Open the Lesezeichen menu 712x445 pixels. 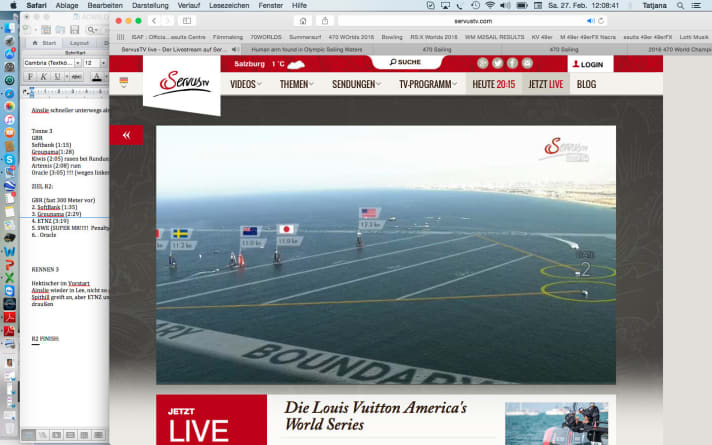[229, 5]
